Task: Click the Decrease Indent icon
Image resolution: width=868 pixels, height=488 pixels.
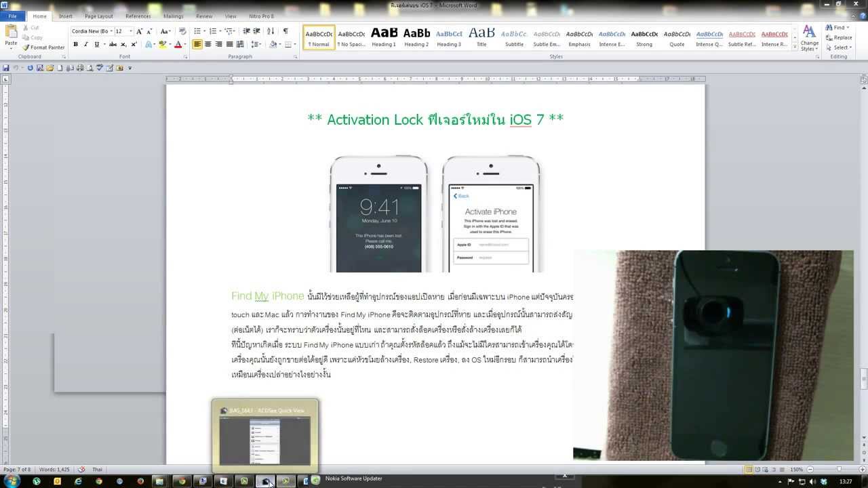Action: pyautogui.click(x=247, y=31)
